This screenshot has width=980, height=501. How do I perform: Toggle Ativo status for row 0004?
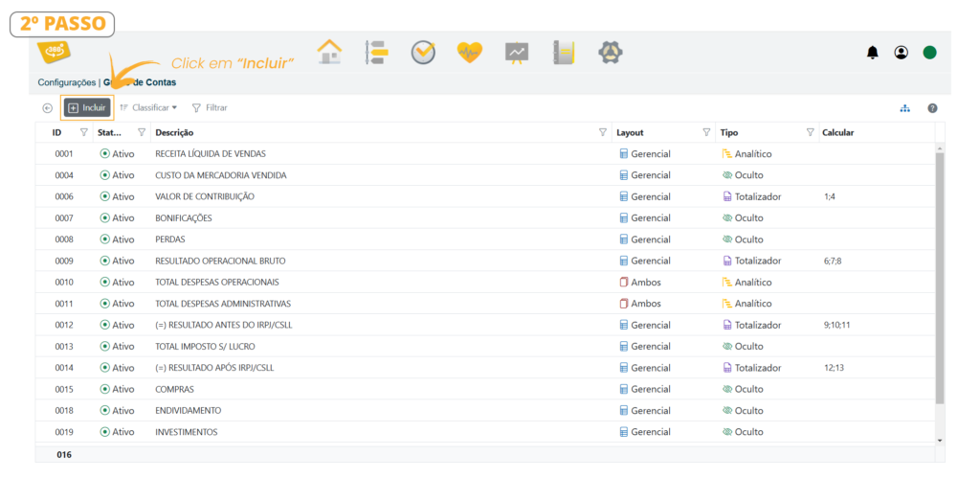click(x=105, y=175)
